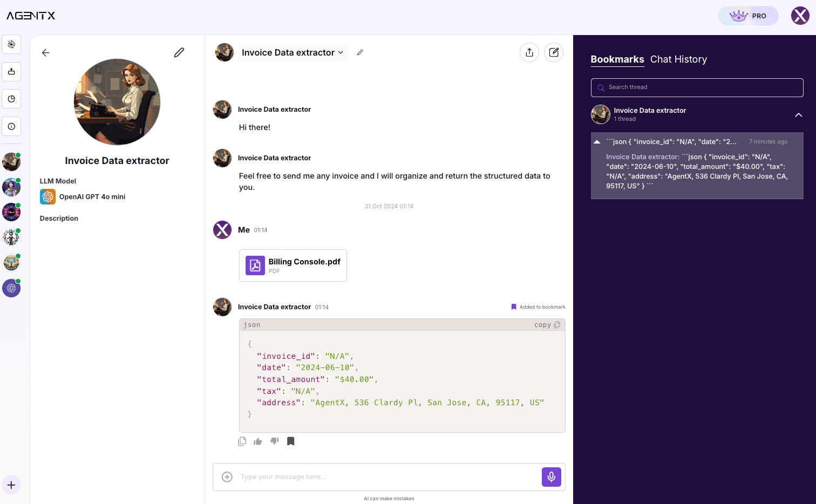
Task: Open the Invoice Data extractor chat dropdown
Action: [293, 52]
